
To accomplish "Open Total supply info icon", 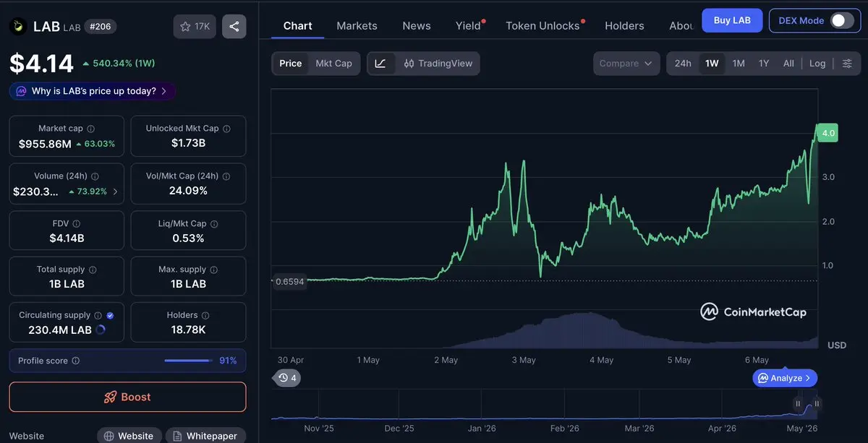I will (92, 270).
